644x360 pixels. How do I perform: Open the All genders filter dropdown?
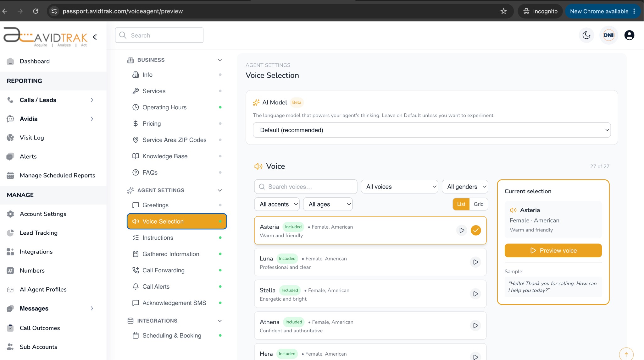(x=465, y=187)
